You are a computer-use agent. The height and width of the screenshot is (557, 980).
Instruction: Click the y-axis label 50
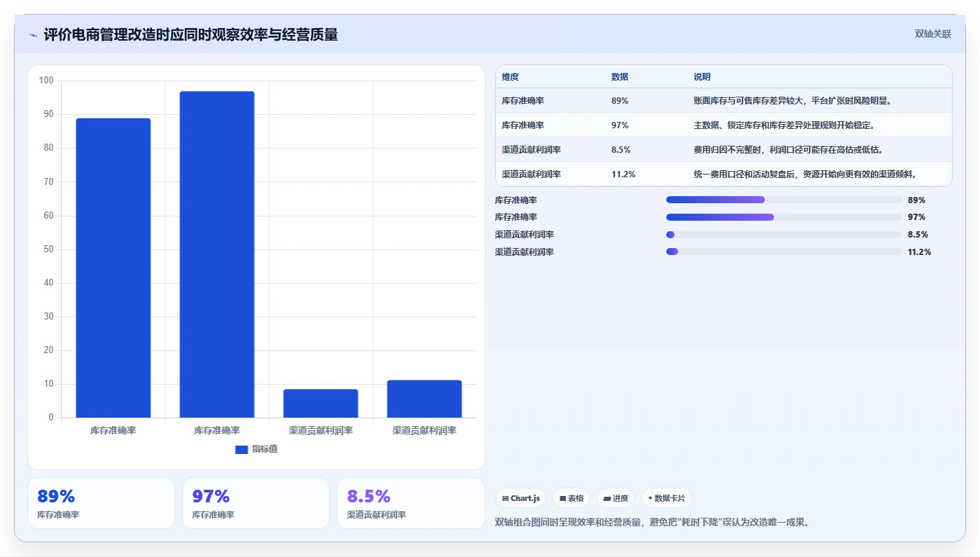point(48,249)
